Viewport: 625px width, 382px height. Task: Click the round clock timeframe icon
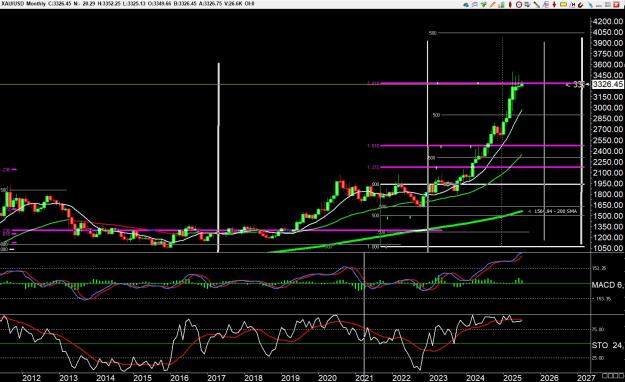[519, 5]
